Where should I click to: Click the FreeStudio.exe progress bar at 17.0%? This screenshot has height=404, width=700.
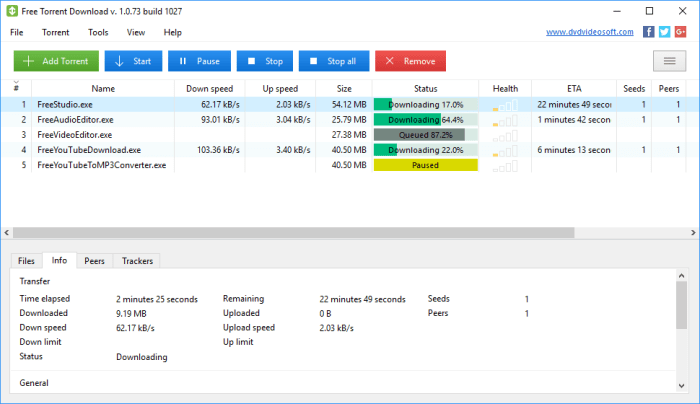[x=425, y=104]
